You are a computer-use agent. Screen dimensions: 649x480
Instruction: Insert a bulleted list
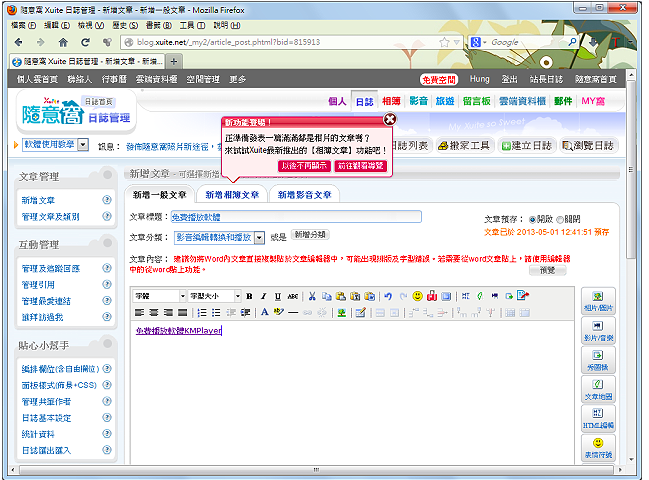tap(216, 312)
